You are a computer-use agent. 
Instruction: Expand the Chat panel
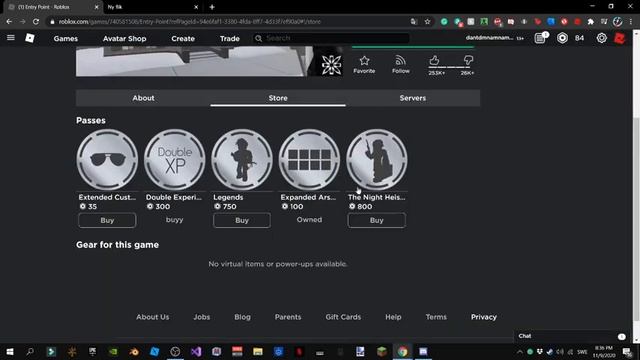[x=571, y=336]
